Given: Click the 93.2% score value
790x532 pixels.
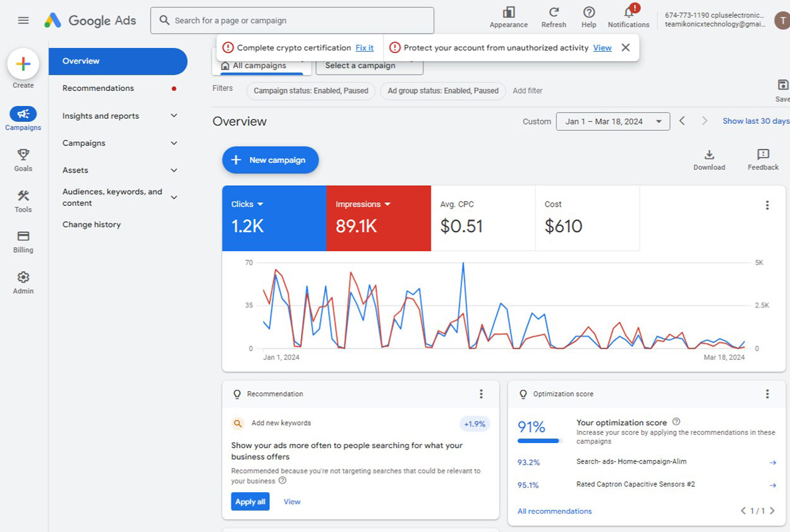Looking at the screenshot, I should pos(528,462).
